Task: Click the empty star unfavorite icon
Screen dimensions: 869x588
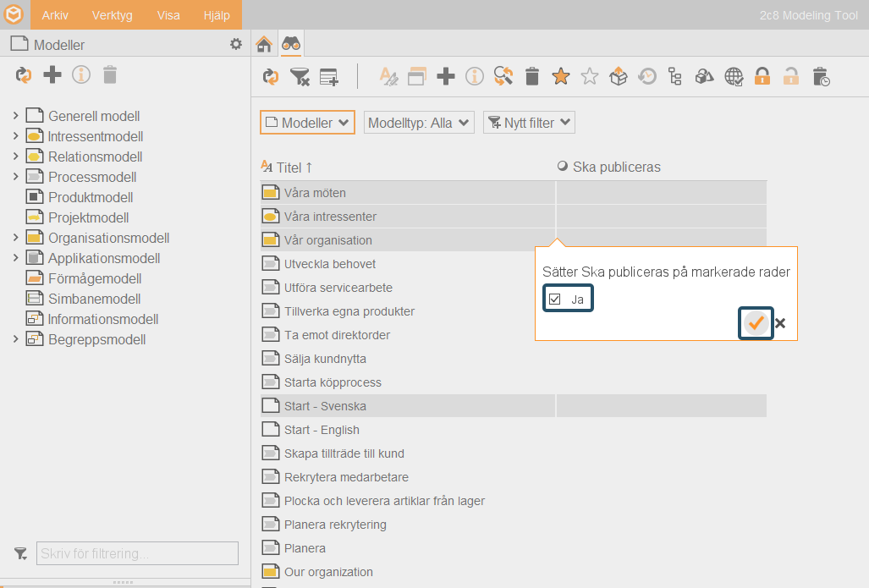Action: (x=590, y=76)
